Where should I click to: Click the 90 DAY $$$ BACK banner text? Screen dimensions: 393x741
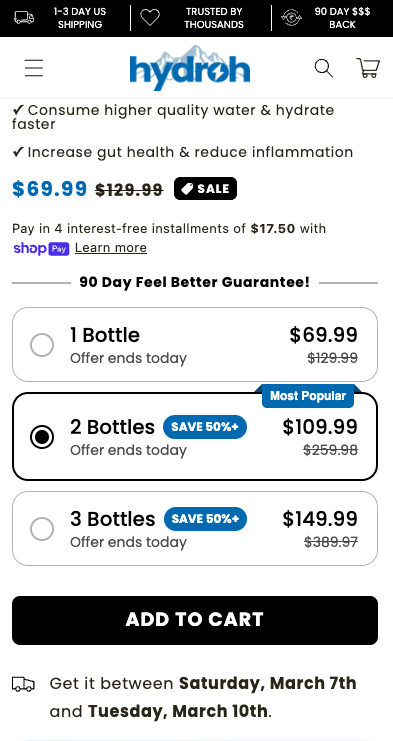[342, 18]
